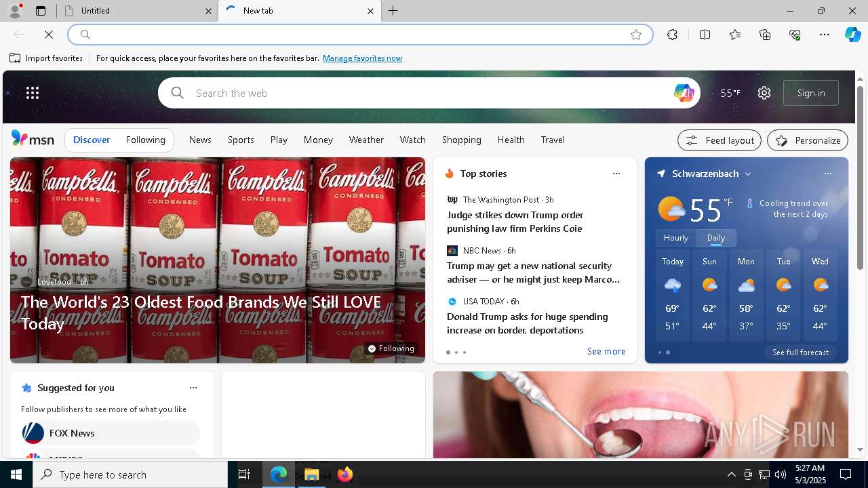Open the Collections icon
Screen dimensions: 868x488
coord(765,35)
